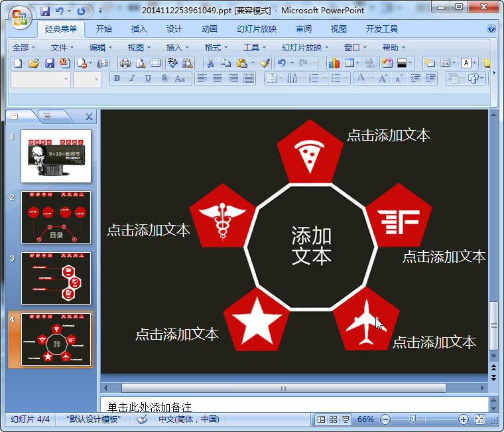504x432 pixels.
Task: Click the notes area 单击此处添加备注
Action: tap(149, 407)
